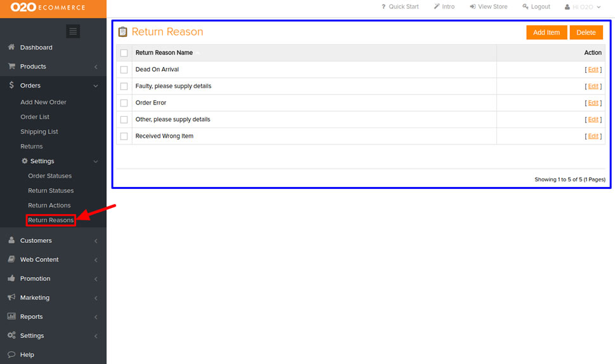The width and height of the screenshot is (615, 364).
Task: Edit the Faulty, please supply details reason
Action: click(x=593, y=86)
